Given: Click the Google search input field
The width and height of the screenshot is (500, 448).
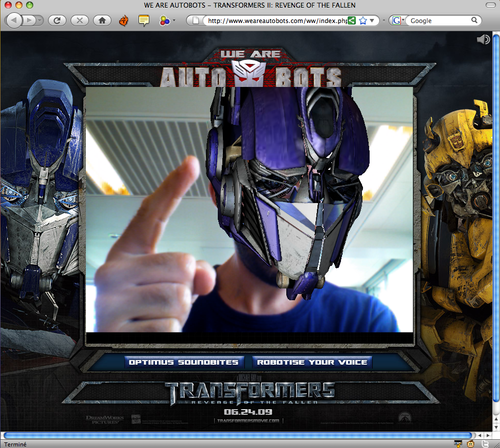Looking at the screenshot, I should [x=439, y=21].
